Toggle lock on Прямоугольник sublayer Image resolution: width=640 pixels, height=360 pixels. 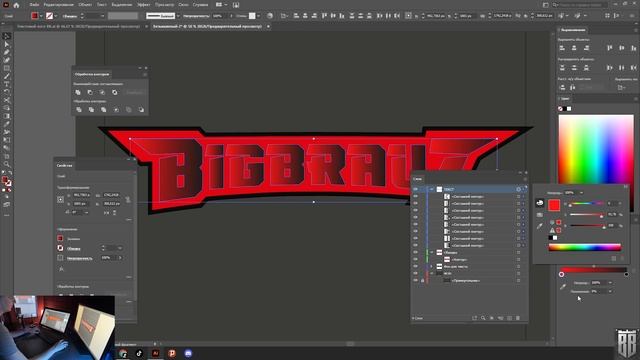tap(422, 280)
